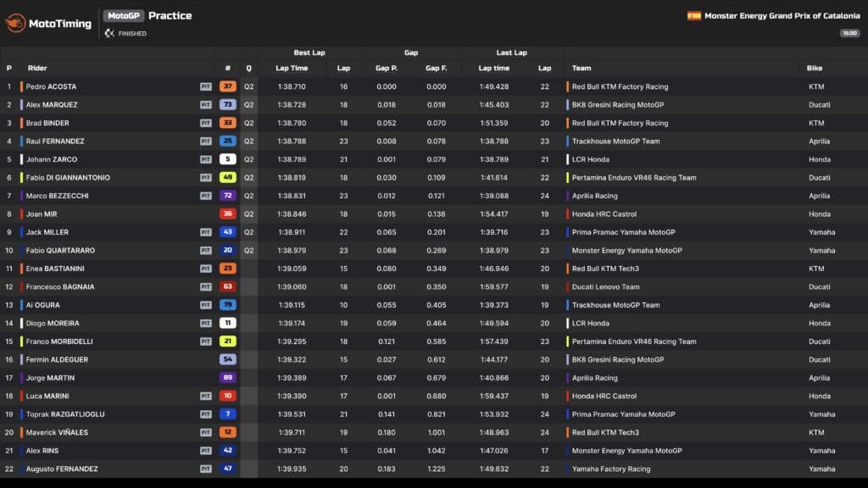The height and width of the screenshot is (488, 868).
Task: Click last lap time 1:59.577
Action: [x=494, y=287]
